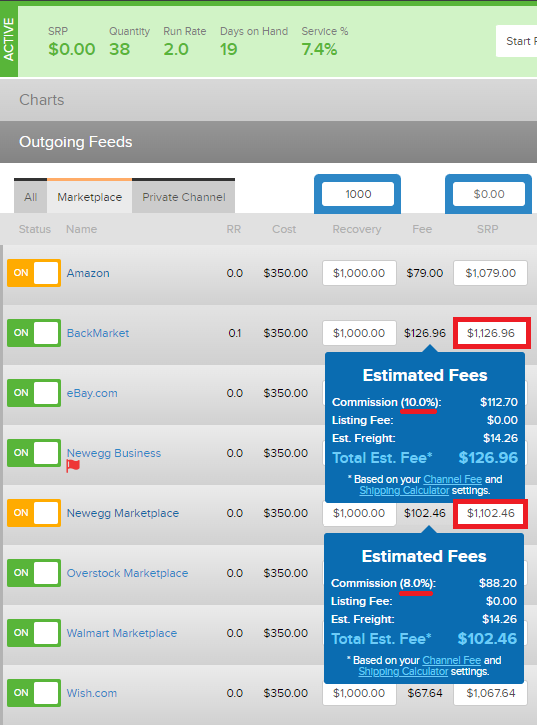Switch off the Wish.com feed toggle

pyautogui.click(x=34, y=693)
